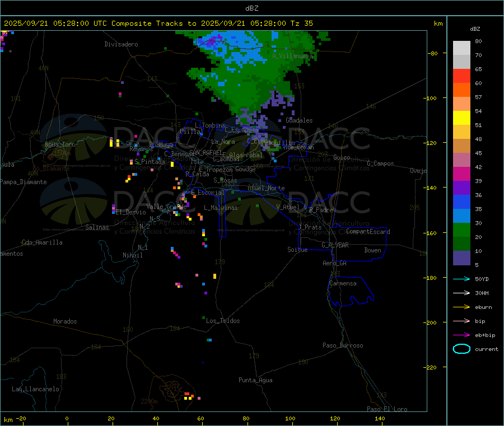Click the 'S_Pintada' map label

(150, 162)
